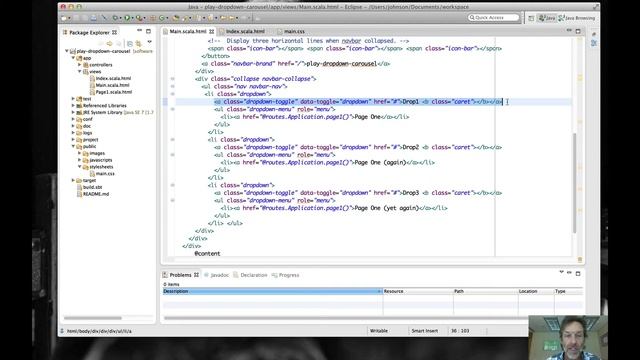Click the Writable status bar entry

pos(379,331)
